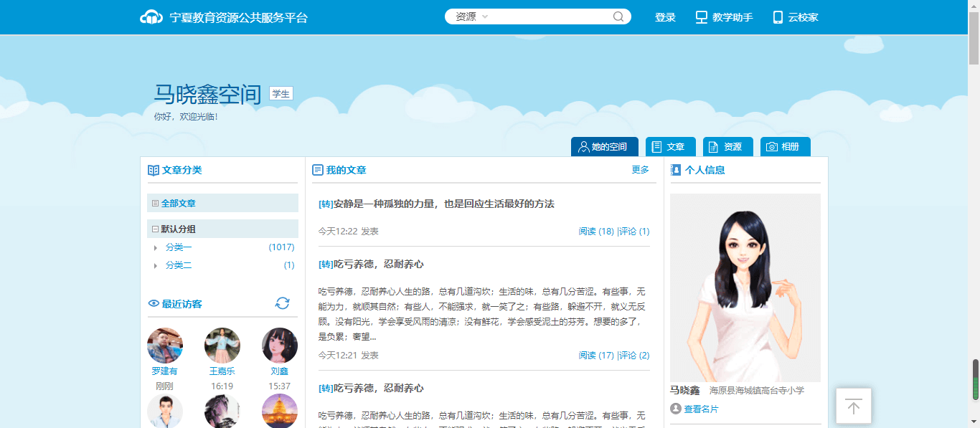Switch to the 文章 tab

pos(667,147)
